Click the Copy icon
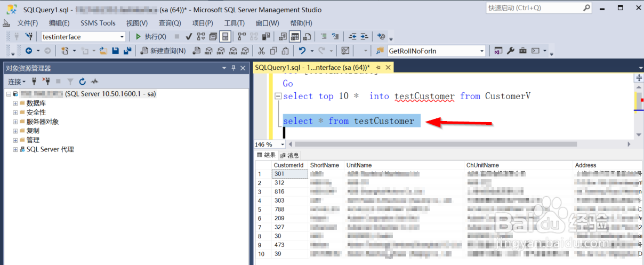The height and width of the screenshot is (265, 644). pyautogui.click(x=273, y=51)
